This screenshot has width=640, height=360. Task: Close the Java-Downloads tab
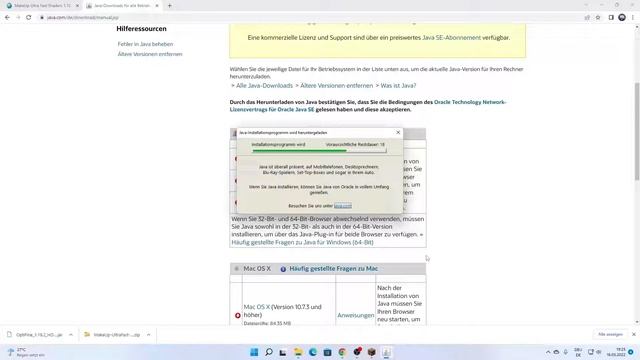[x=157, y=6]
